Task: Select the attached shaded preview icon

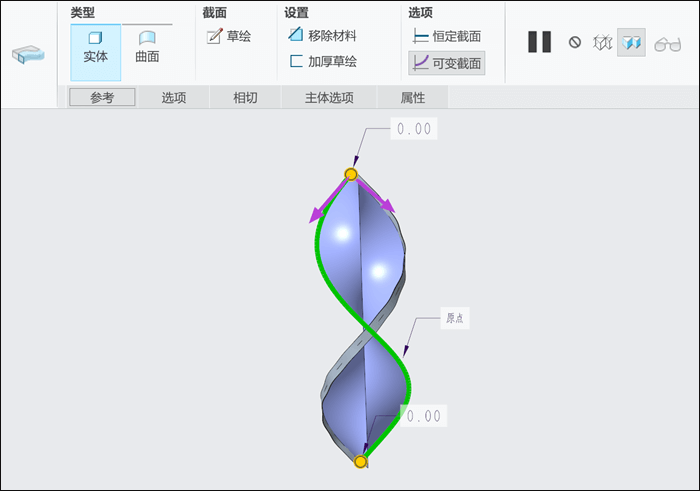Action: (x=631, y=42)
